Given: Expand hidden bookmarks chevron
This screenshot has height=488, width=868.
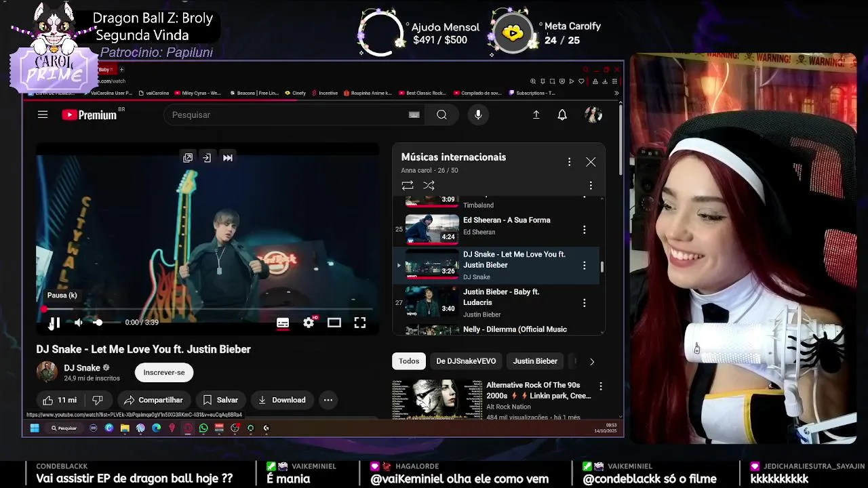Looking at the screenshot, I should click(x=616, y=93).
